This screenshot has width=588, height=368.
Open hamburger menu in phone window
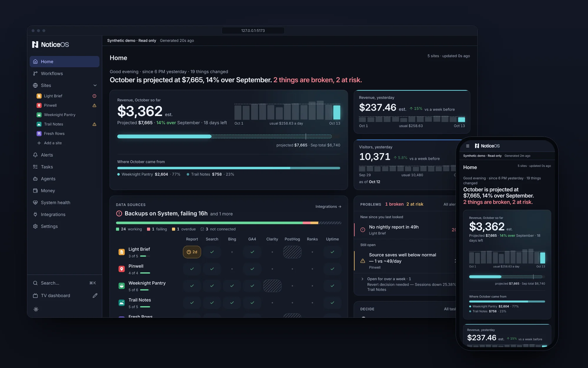tap(467, 146)
